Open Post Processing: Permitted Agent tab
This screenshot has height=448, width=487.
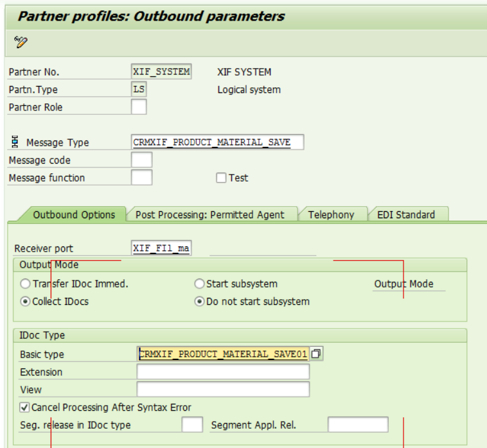pos(209,214)
